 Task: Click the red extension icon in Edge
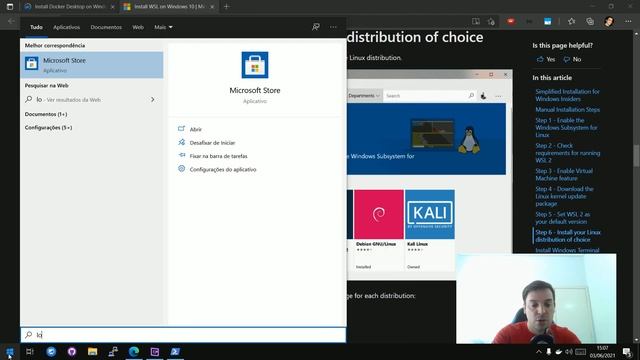click(x=511, y=21)
